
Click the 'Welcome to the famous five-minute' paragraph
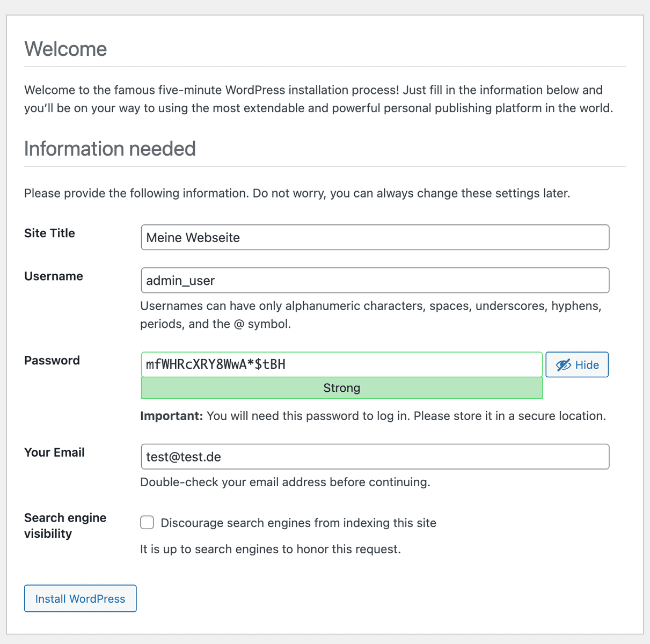318,99
